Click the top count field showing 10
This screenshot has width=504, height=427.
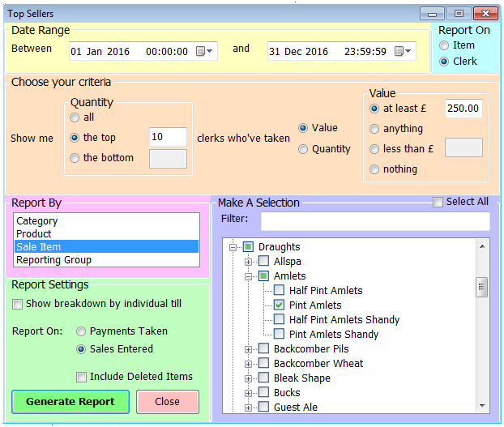[168, 137]
